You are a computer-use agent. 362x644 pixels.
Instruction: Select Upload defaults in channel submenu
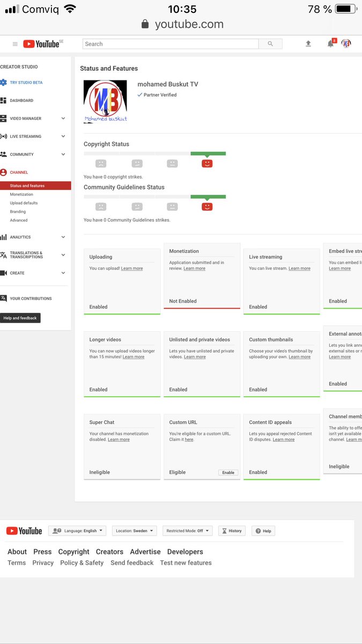[24, 203]
